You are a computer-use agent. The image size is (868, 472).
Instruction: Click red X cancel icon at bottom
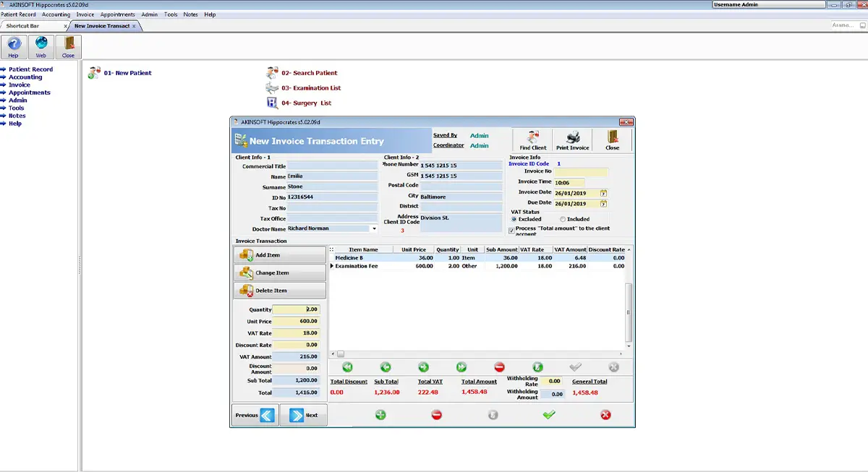click(x=605, y=415)
